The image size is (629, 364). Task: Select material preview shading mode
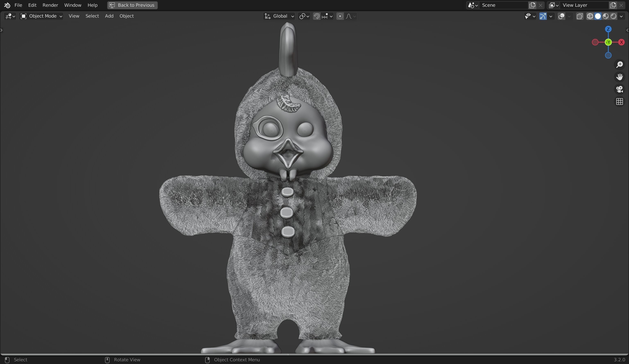(605, 16)
